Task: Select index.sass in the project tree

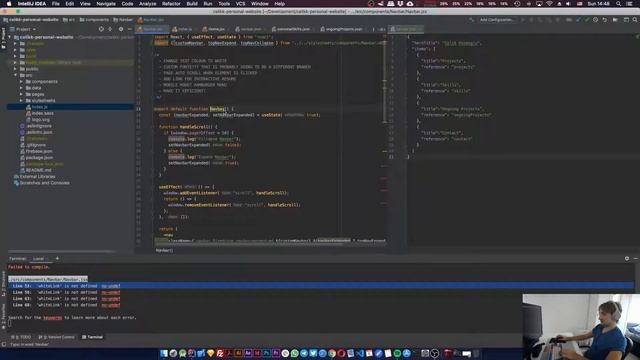Action: coord(42,113)
